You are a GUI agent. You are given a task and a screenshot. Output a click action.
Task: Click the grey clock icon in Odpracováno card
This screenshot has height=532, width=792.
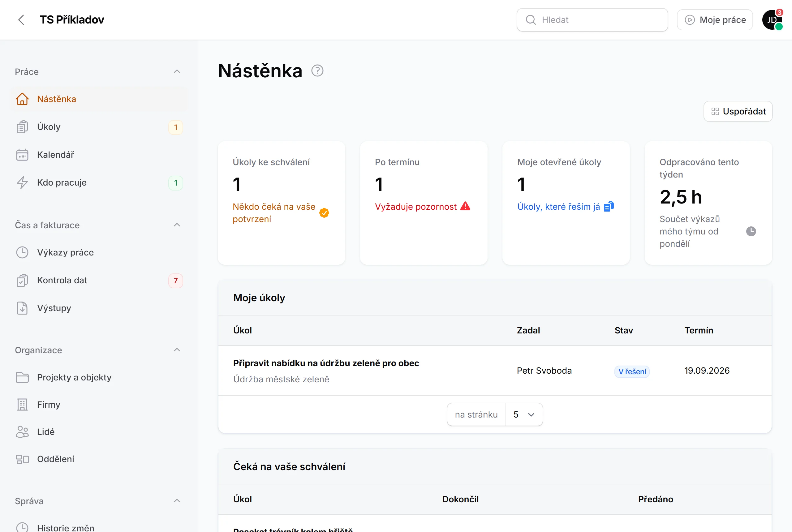click(x=751, y=231)
